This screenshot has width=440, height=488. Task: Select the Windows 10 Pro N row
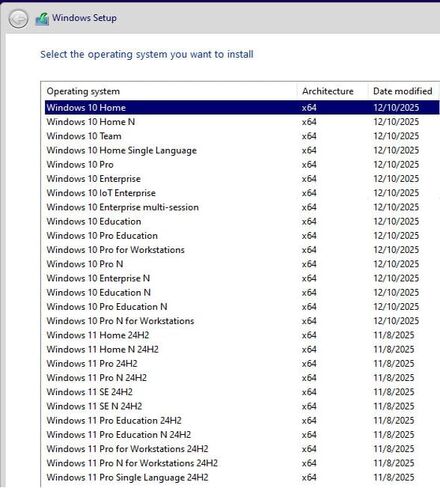click(x=242, y=264)
